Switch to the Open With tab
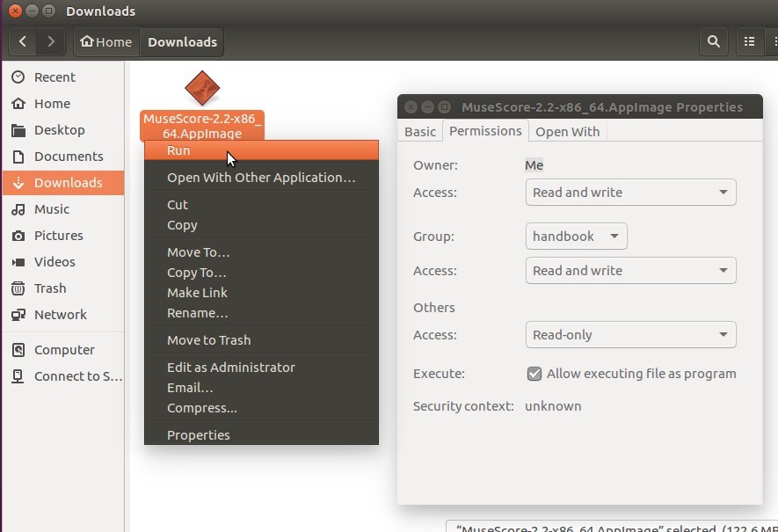Screen dimensions: 778x532 (x=567, y=131)
